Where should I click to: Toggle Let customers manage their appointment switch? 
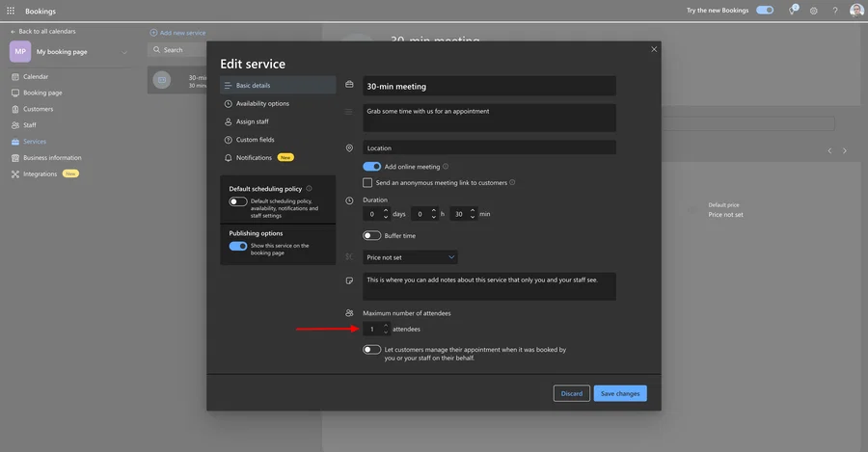point(372,350)
